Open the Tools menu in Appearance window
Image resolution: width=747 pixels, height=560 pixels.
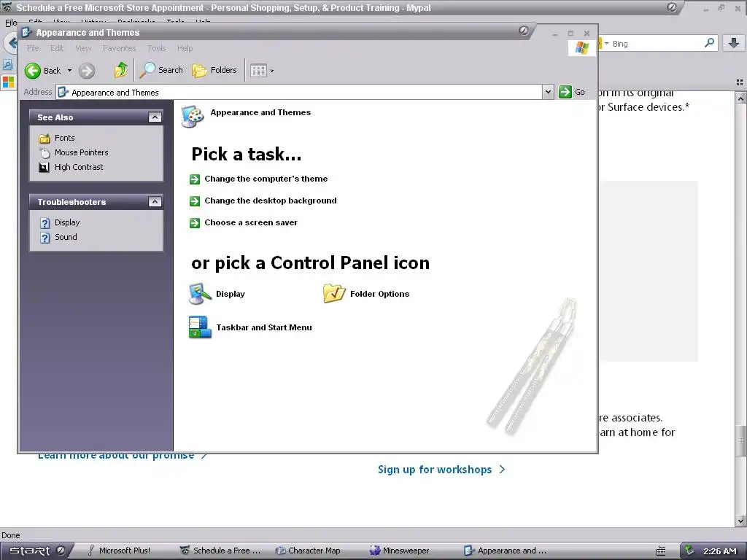[157, 48]
